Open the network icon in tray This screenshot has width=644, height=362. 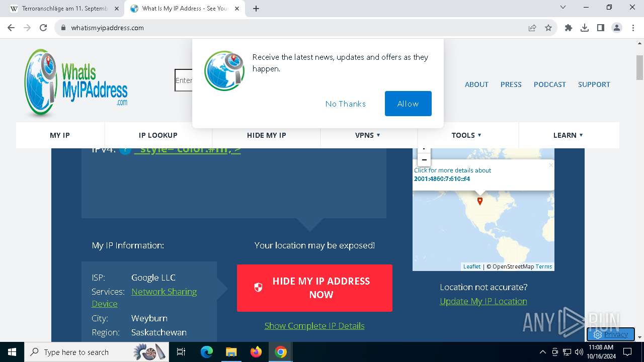tap(567, 352)
